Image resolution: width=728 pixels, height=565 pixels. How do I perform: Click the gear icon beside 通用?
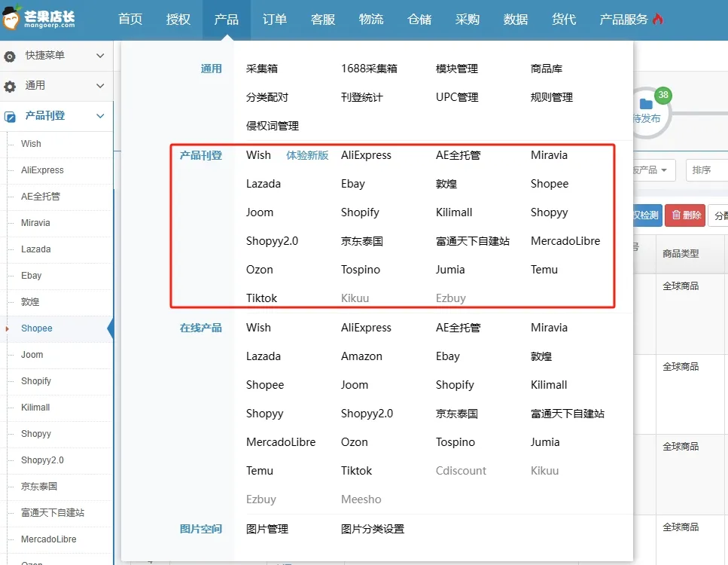click(10, 87)
